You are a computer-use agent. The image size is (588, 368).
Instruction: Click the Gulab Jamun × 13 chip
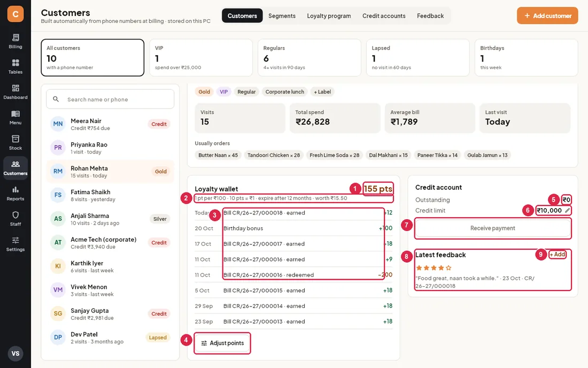[x=487, y=155]
